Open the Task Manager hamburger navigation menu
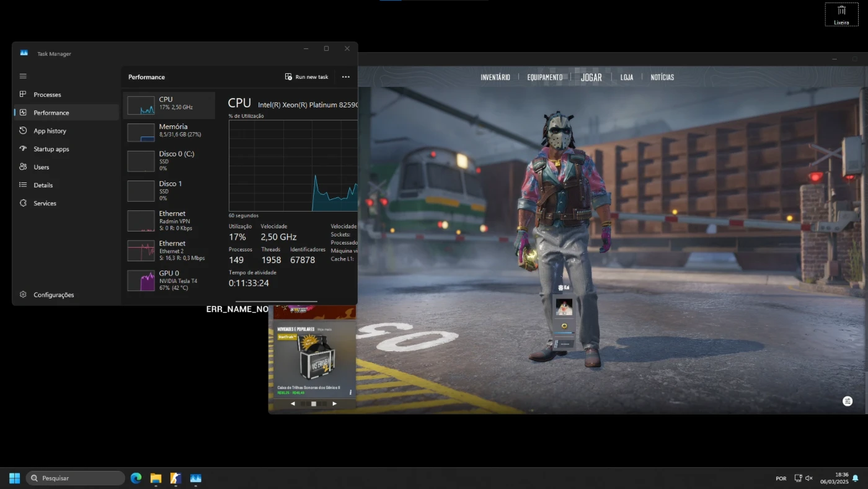The height and width of the screenshot is (489, 868). click(23, 76)
